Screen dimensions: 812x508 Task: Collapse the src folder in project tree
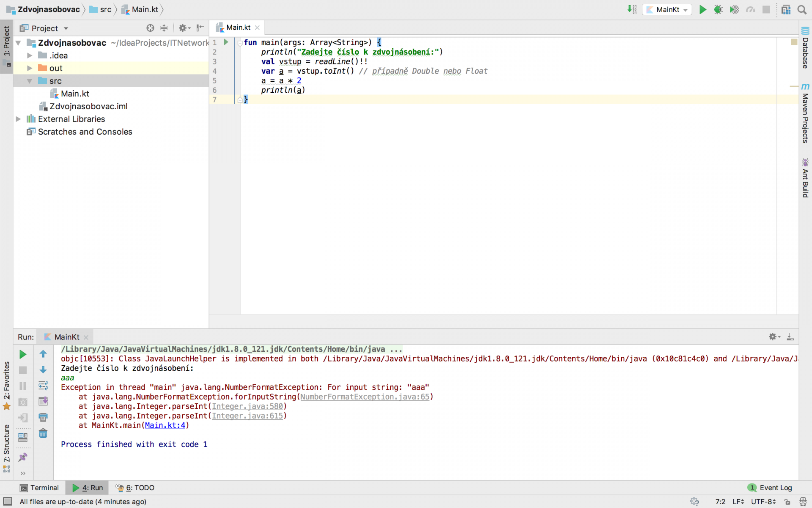pos(30,81)
